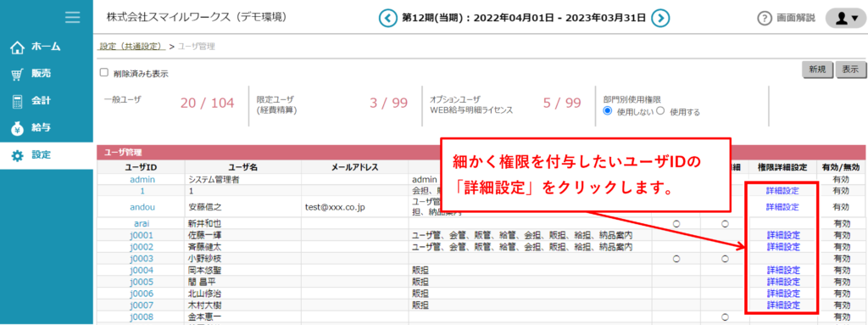This screenshot has width=868, height=325.
Task: Click 設定（共通設定） breadcrumb link
Action: (x=131, y=47)
